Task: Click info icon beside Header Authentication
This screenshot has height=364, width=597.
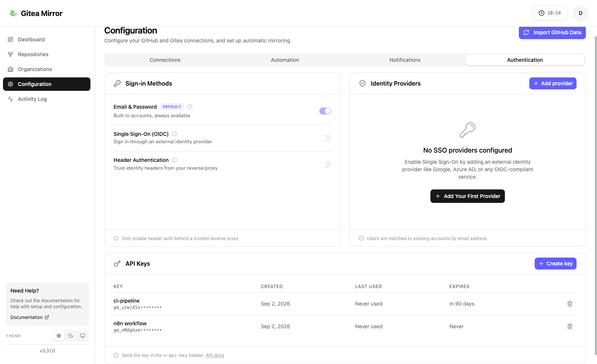Action: 174,160
